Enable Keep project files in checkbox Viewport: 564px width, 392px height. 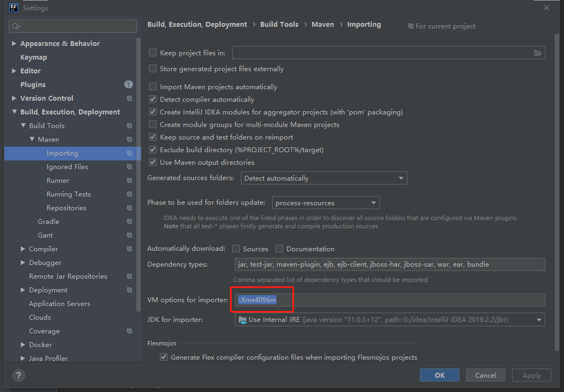pyautogui.click(x=153, y=53)
